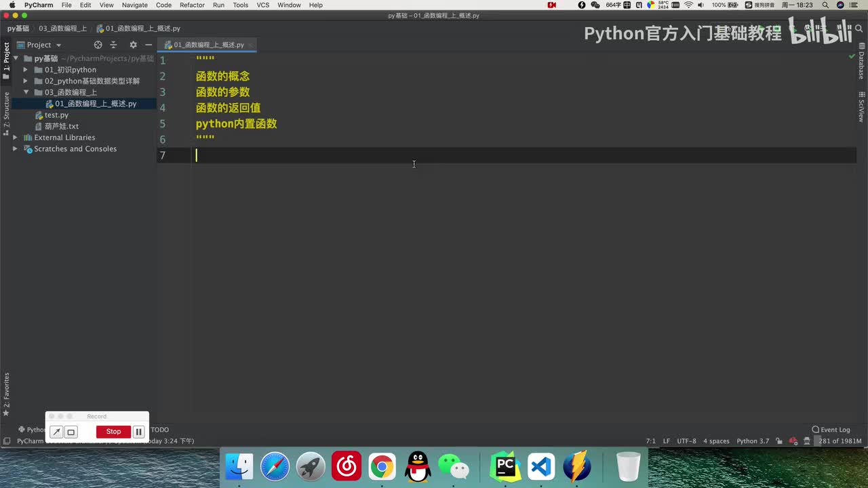Open the SciView side panel

click(861, 107)
